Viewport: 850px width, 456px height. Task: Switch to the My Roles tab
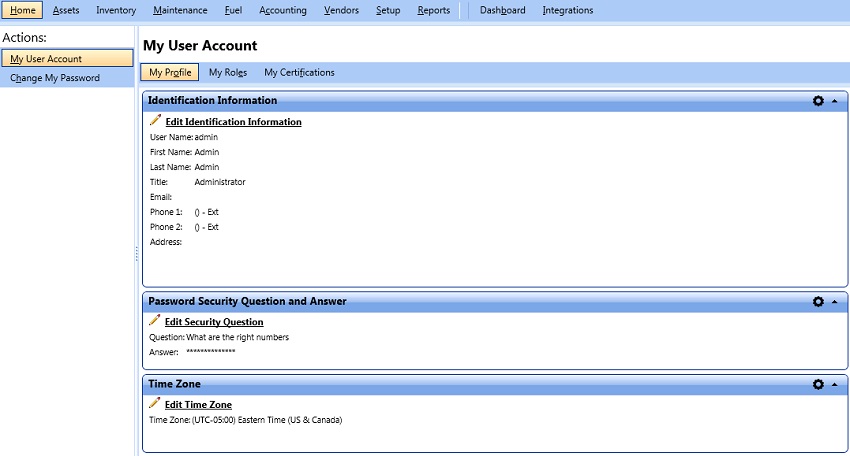click(228, 73)
